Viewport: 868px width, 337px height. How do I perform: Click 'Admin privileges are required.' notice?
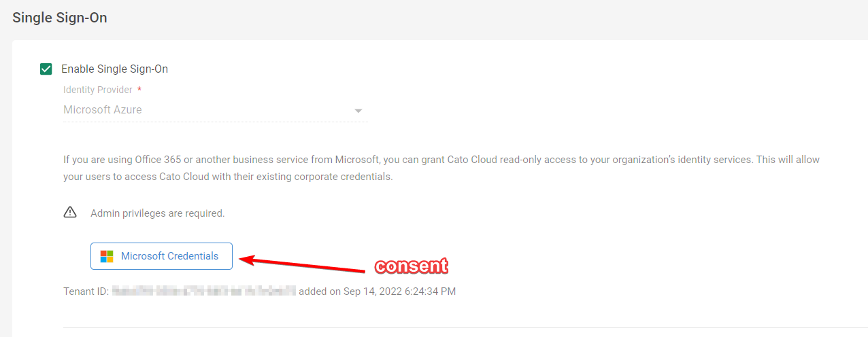157,213
